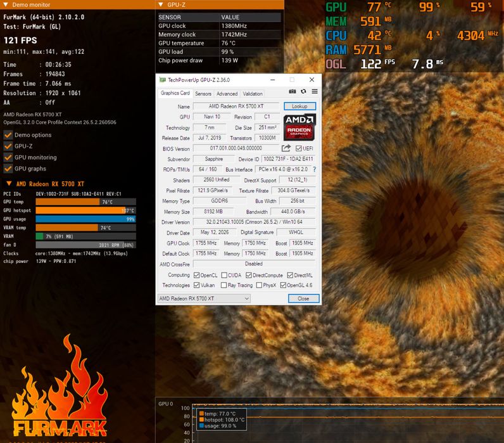
Task: Click the 121 FPS readout
Action: point(20,40)
